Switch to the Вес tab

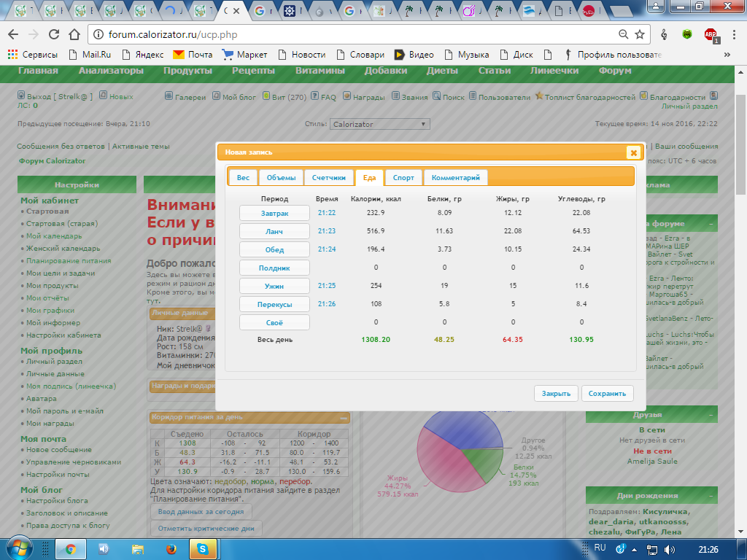tap(243, 178)
